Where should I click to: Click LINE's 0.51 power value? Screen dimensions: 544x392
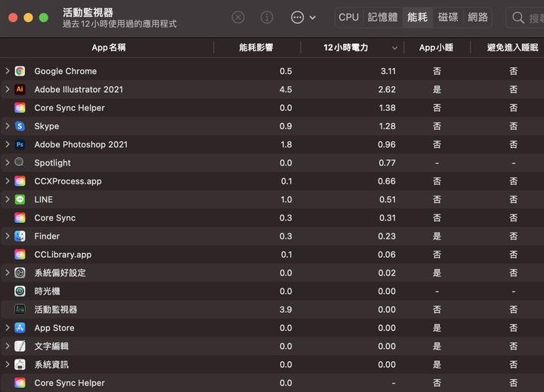pyautogui.click(x=387, y=199)
